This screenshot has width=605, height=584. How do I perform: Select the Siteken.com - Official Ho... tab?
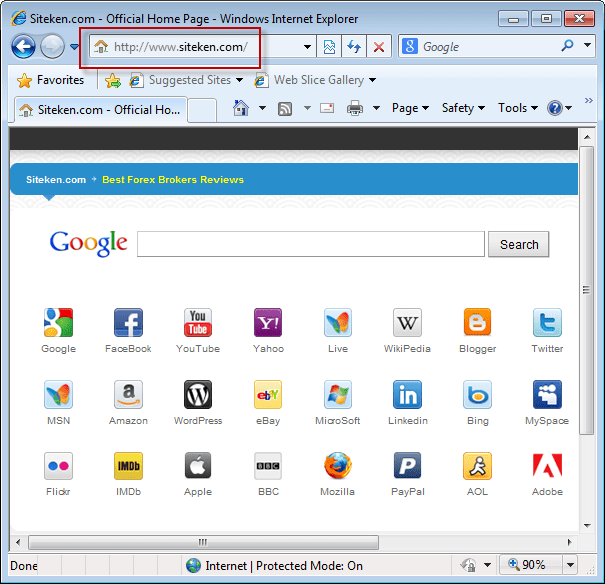pos(100,110)
